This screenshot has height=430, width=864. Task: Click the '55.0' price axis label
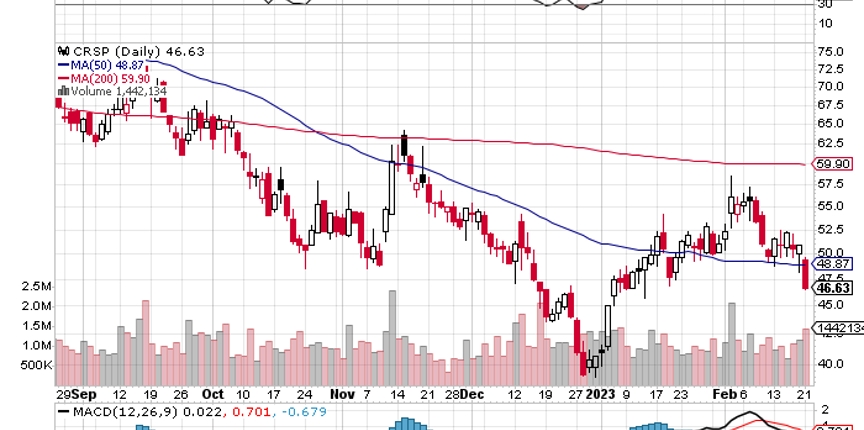coord(830,206)
